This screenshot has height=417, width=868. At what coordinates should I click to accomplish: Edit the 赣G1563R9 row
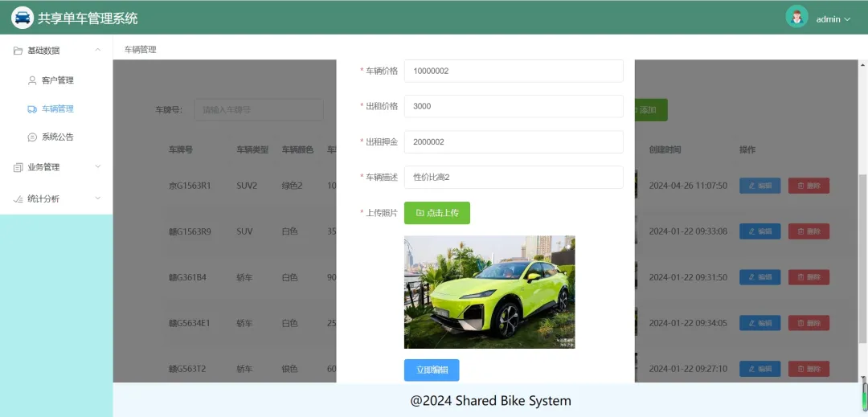tap(760, 231)
